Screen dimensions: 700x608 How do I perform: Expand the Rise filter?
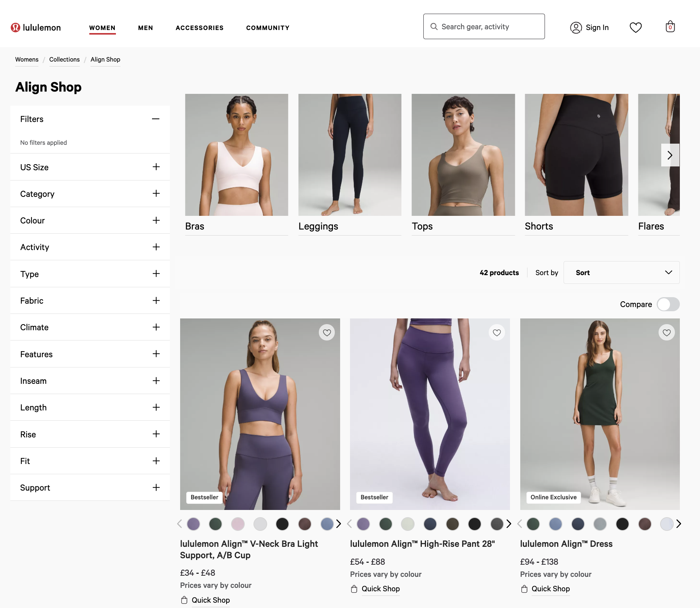point(90,434)
